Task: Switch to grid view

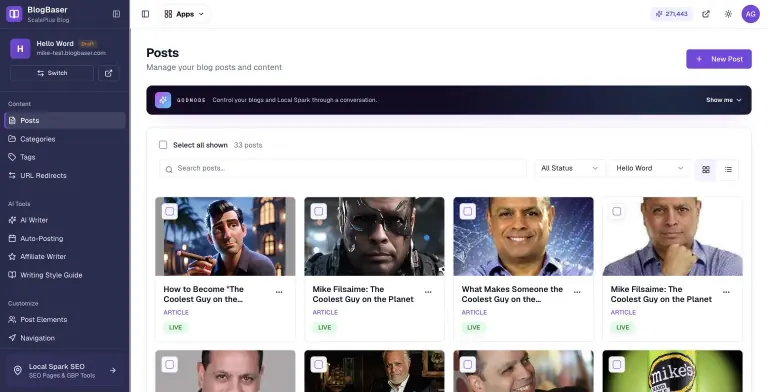Action: coord(706,170)
